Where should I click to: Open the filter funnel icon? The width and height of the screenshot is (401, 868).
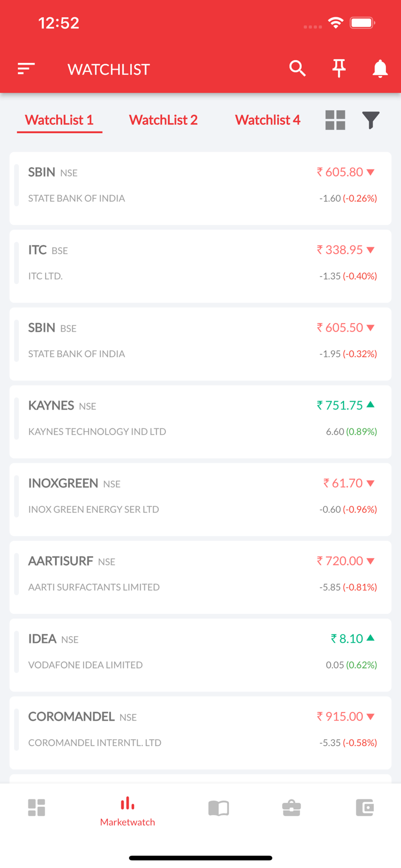pos(371,120)
